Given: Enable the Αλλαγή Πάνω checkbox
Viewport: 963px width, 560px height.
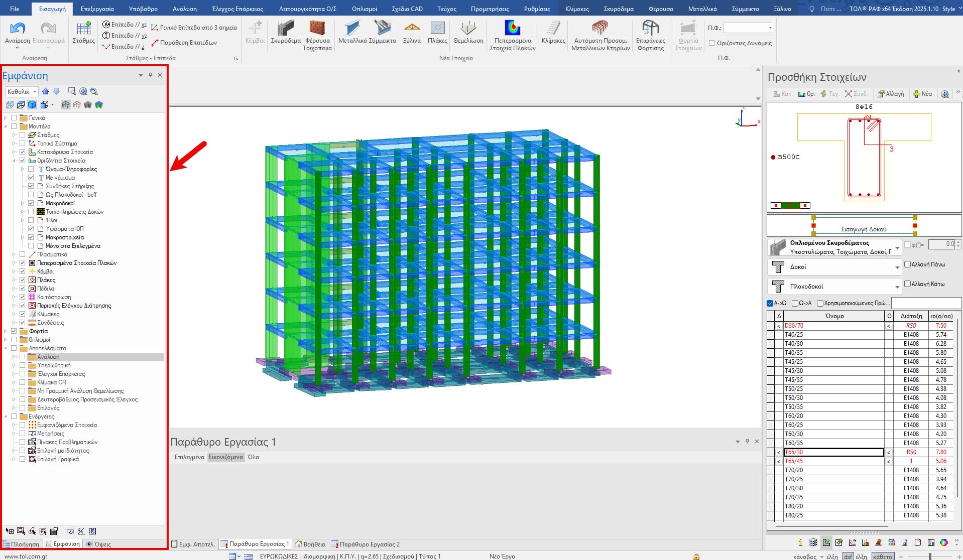Looking at the screenshot, I should pyautogui.click(x=907, y=264).
